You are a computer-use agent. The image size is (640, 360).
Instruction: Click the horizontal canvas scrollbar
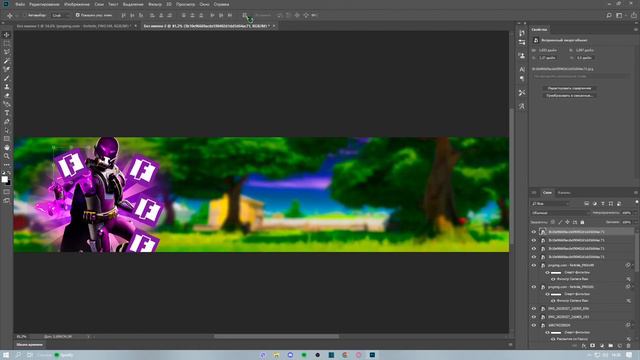tap(276, 337)
